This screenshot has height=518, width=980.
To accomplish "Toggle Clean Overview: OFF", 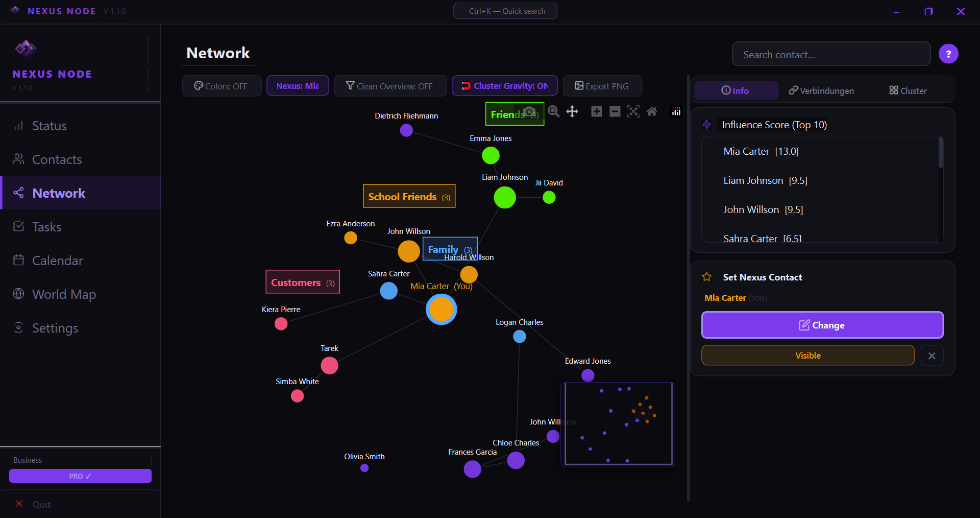I will click(390, 86).
